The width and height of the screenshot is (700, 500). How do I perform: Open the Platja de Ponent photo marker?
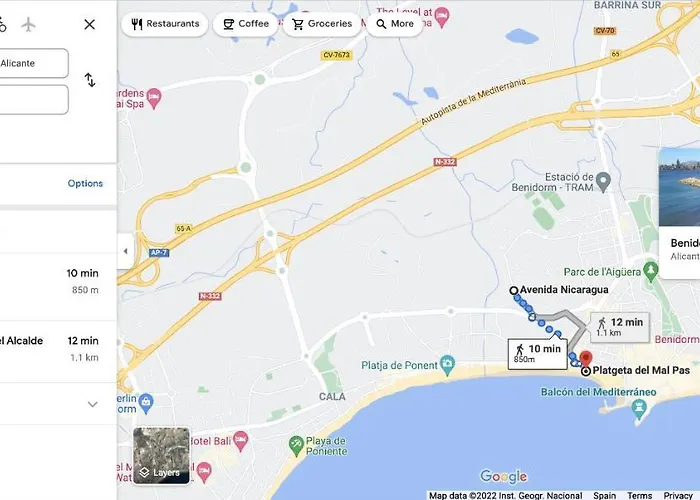(447, 365)
